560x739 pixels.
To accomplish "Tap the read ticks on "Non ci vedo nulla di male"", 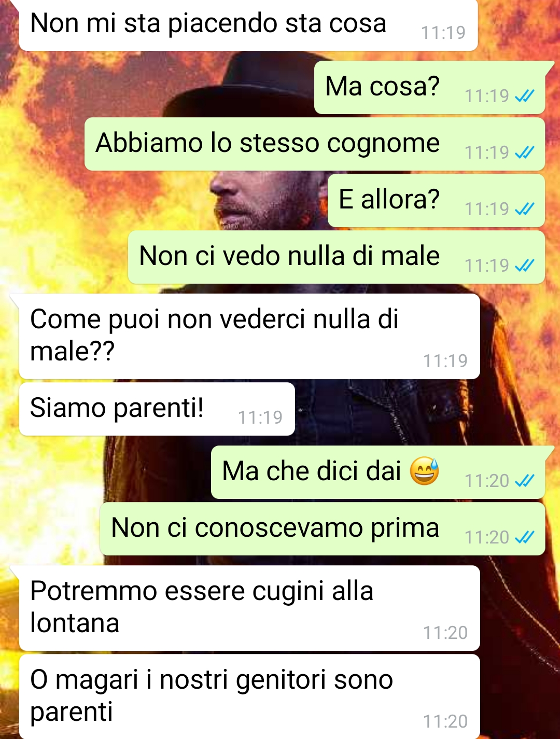I will (x=524, y=266).
